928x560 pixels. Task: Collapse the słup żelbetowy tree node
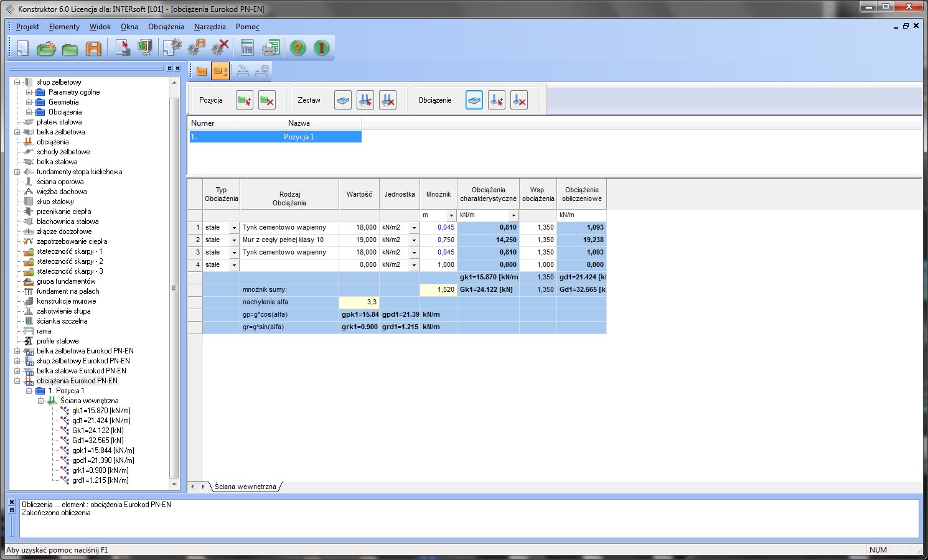[17, 82]
